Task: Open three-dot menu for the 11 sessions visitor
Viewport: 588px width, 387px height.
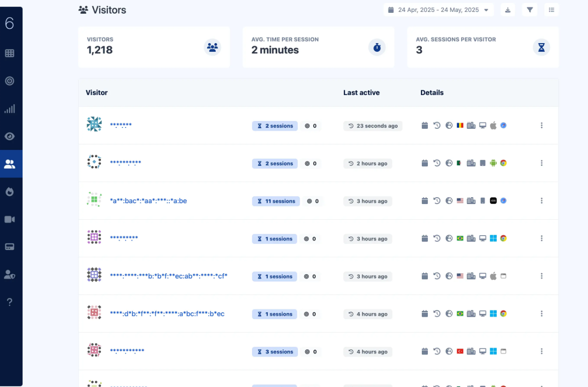Action: [542, 201]
